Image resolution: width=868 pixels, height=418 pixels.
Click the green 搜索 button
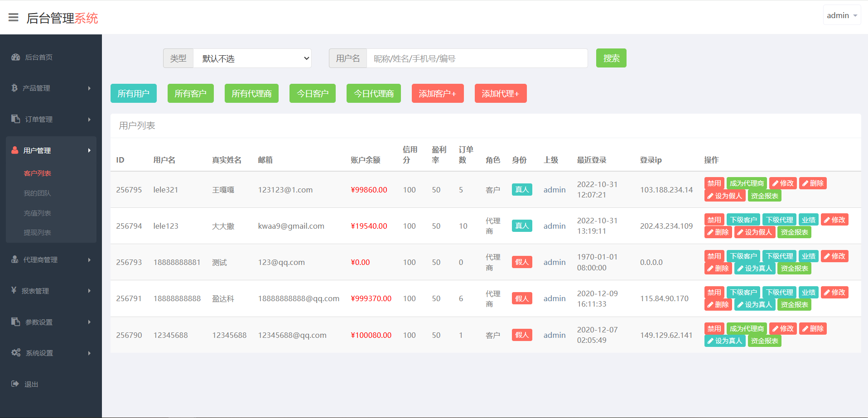pyautogui.click(x=611, y=58)
